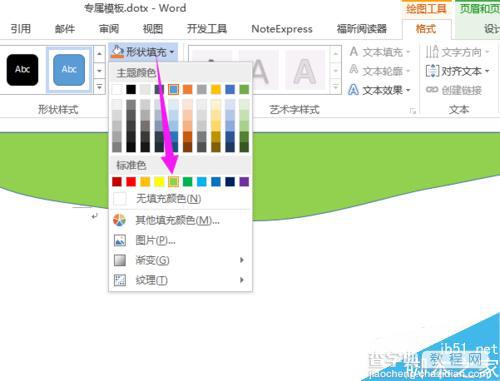Click the shape styles gallery down arrow

click(99, 71)
